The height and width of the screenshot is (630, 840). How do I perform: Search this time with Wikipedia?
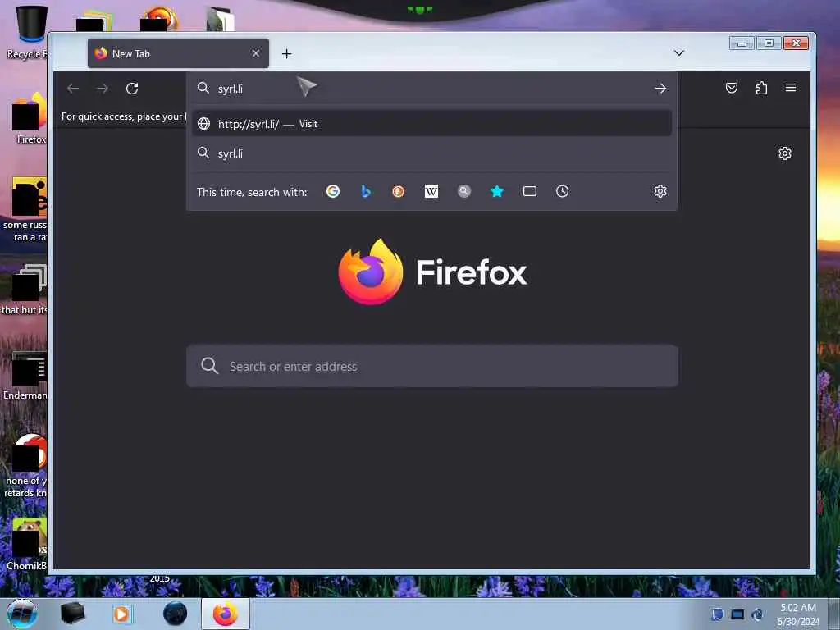[431, 191]
